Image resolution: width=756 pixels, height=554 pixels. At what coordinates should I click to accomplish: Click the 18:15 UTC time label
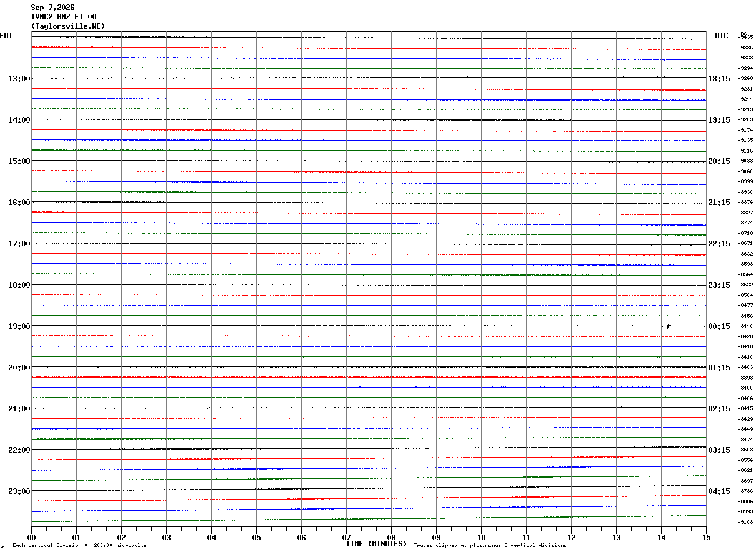click(719, 79)
